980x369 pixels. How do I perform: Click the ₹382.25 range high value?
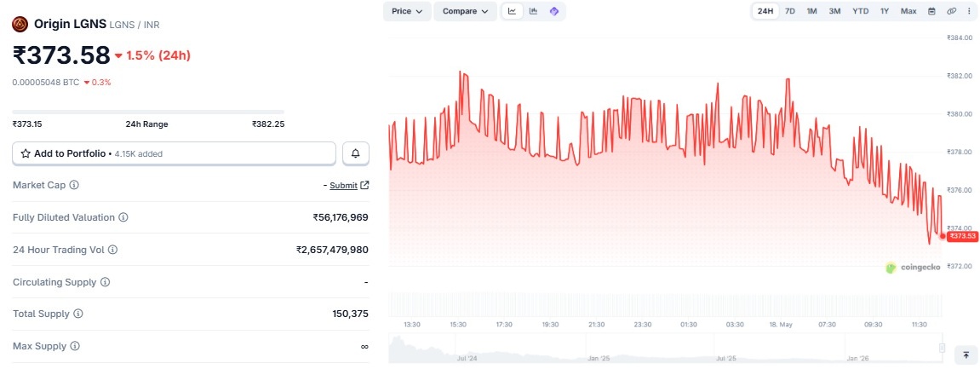[268, 124]
